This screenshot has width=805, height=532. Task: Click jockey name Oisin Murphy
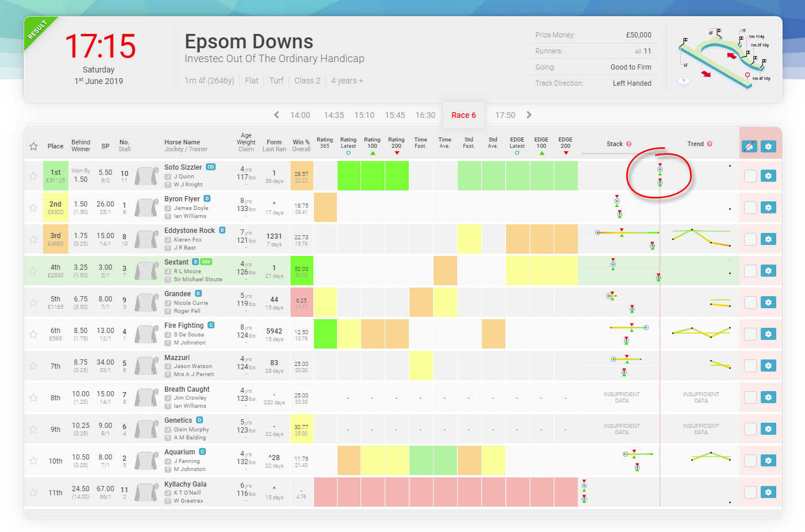point(191,430)
